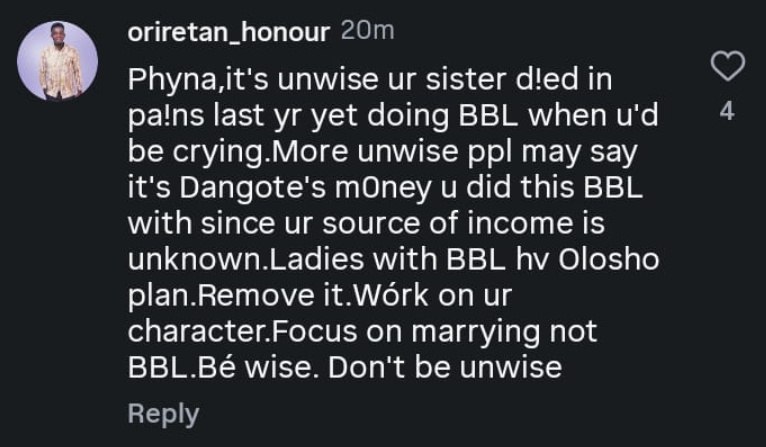Open oriretan_honour's profile picture
The image size is (766, 447).
click(x=58, y=61)
